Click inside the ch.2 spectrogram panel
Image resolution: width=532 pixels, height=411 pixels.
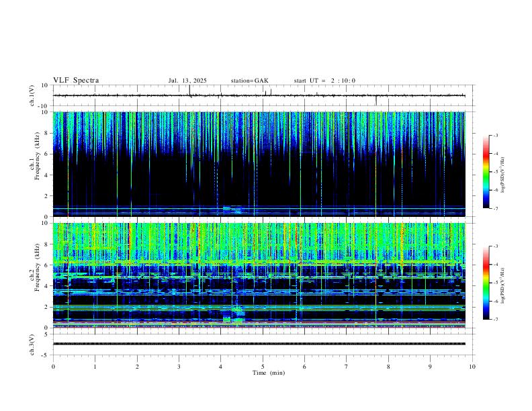[259, 275]
